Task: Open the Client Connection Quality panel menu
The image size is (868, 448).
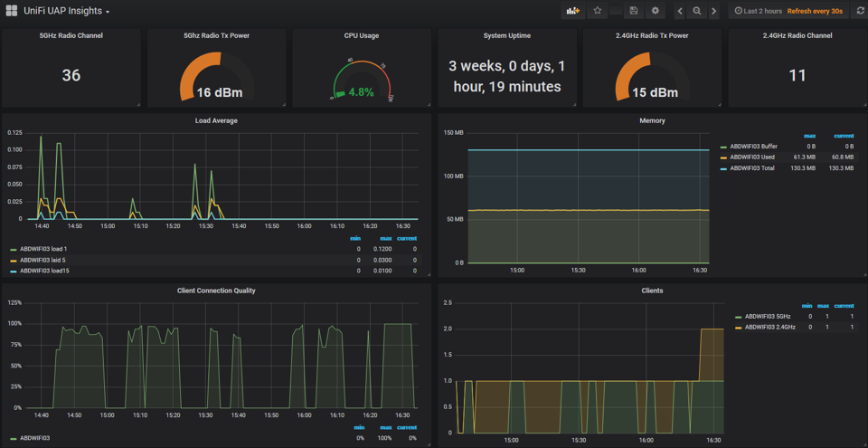Action: 216,290
